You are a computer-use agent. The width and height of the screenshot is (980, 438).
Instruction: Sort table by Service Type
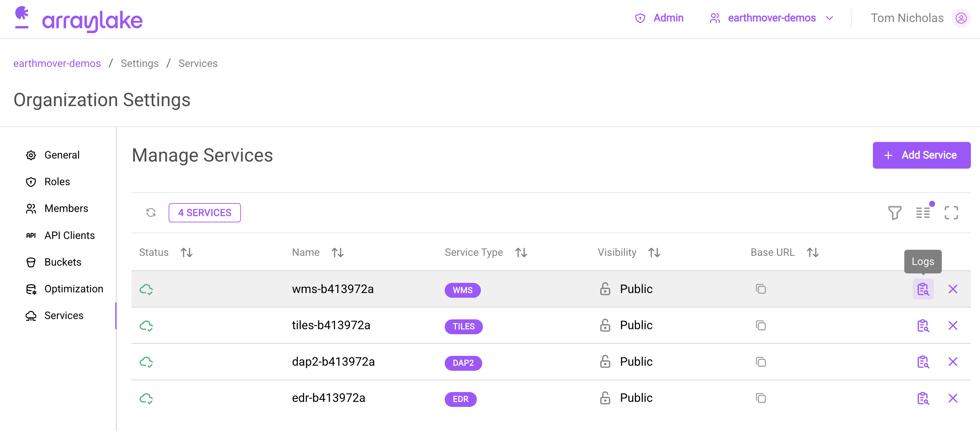point(521,252)
